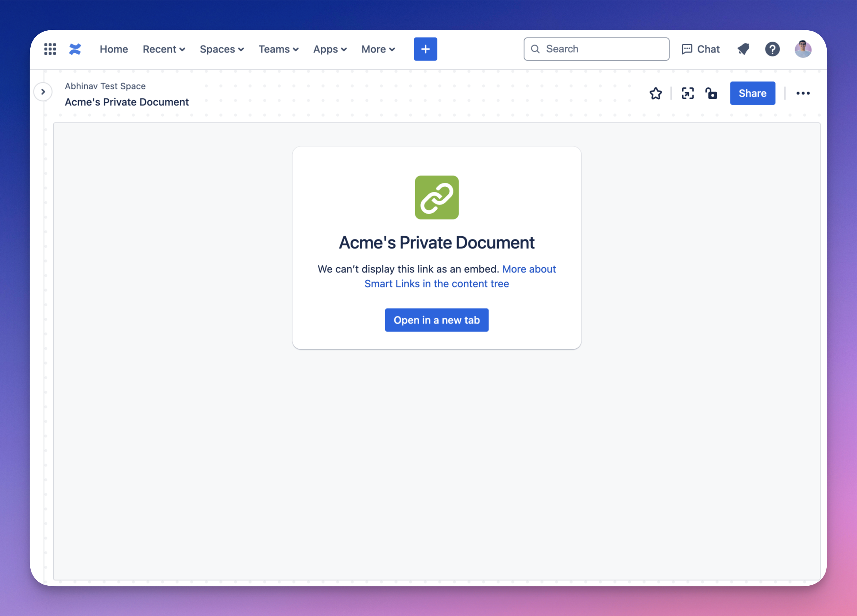Image resolution: width=857 pixels, height=616 pixels.
Task: Open the More dropdown
Action: 378,49
